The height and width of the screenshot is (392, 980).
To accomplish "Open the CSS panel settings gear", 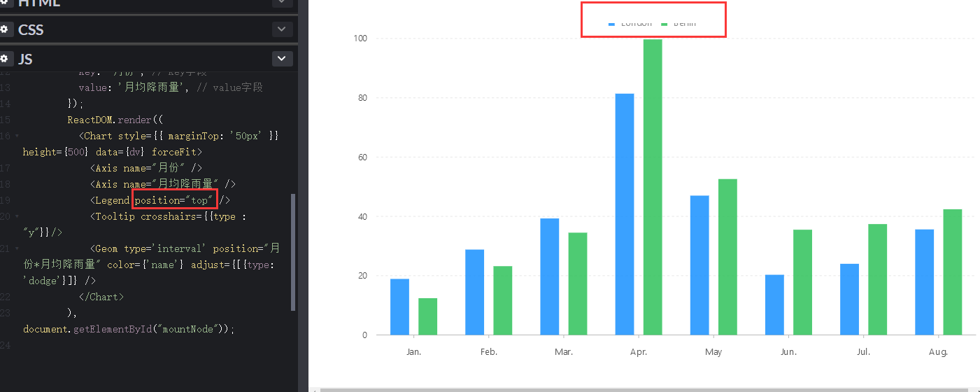I will [x=3, y=29].
